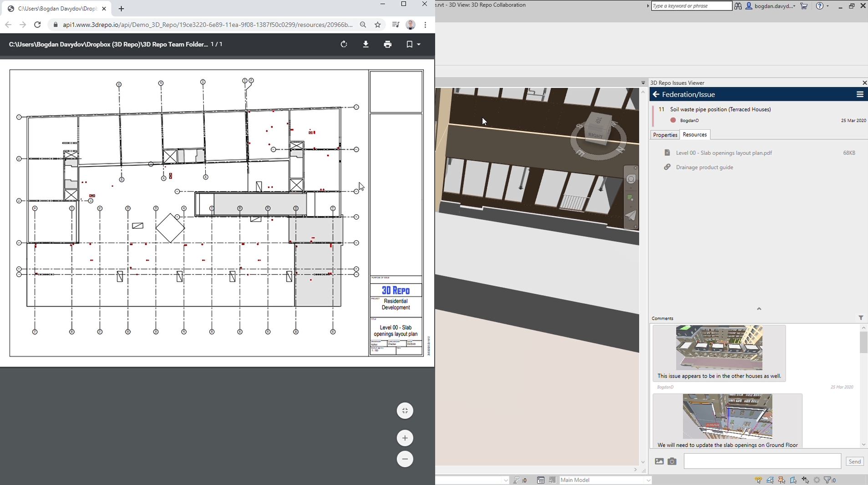Click the fit to page button
Image resolution: width=868 pixels, height=485 pixels.
405,411
